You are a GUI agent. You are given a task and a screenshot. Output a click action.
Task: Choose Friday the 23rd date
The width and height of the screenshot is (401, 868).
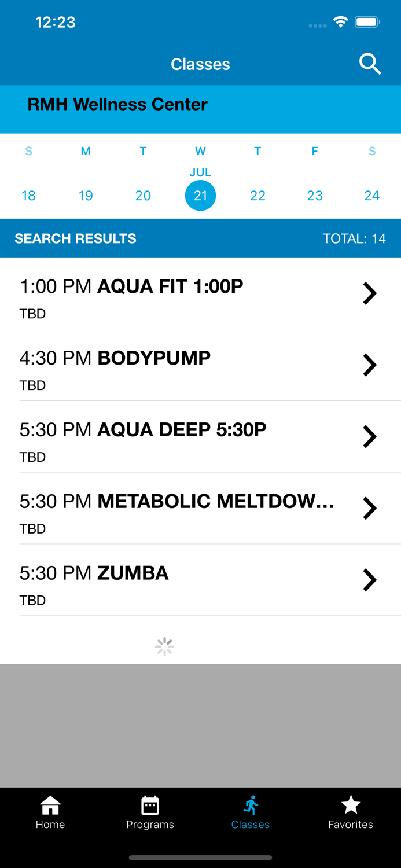click(315, 196)
